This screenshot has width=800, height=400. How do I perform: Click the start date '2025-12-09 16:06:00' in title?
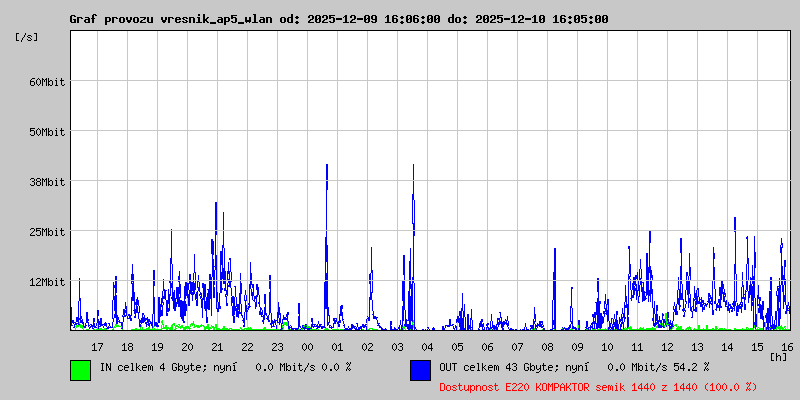coord(374,20)
